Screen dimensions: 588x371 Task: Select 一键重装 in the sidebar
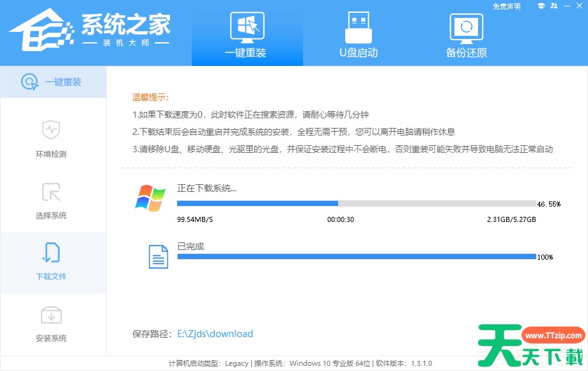pos(53,82)
